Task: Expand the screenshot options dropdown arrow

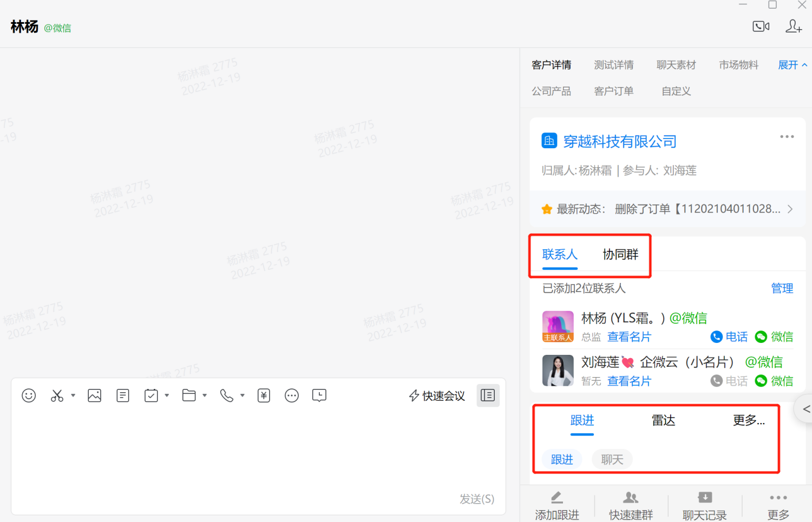Action: [73, 395]
